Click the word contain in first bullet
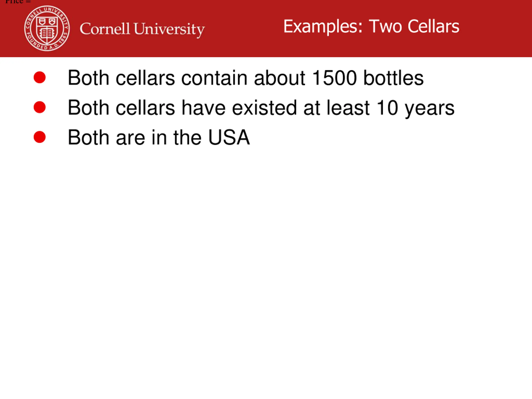532x399 pixels. (x=214, y=78)
